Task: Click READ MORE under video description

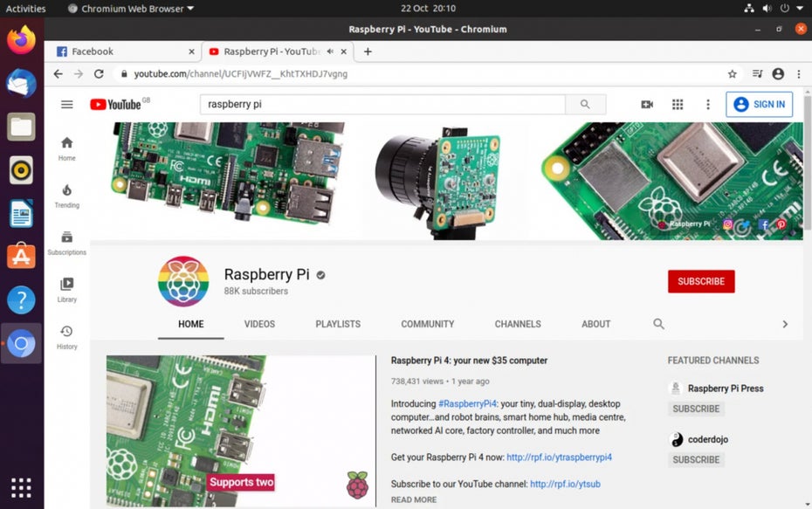Action: click(414, 499)
